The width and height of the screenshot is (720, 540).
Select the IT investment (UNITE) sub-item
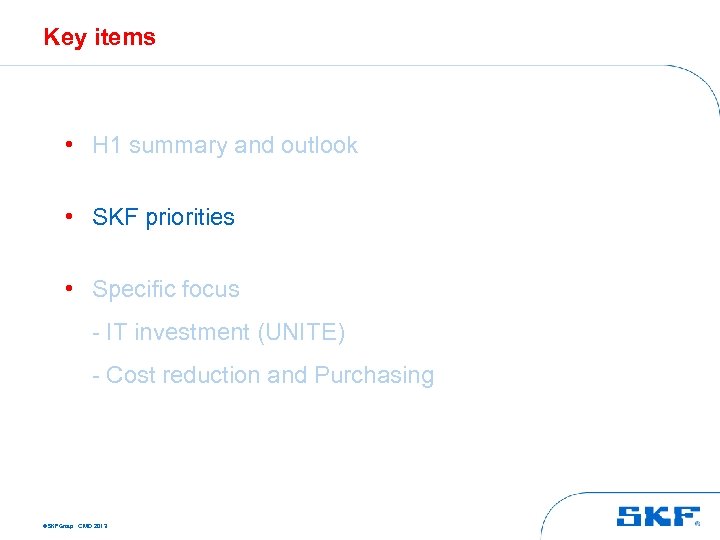pyautogui.click(x=218, y=333)
